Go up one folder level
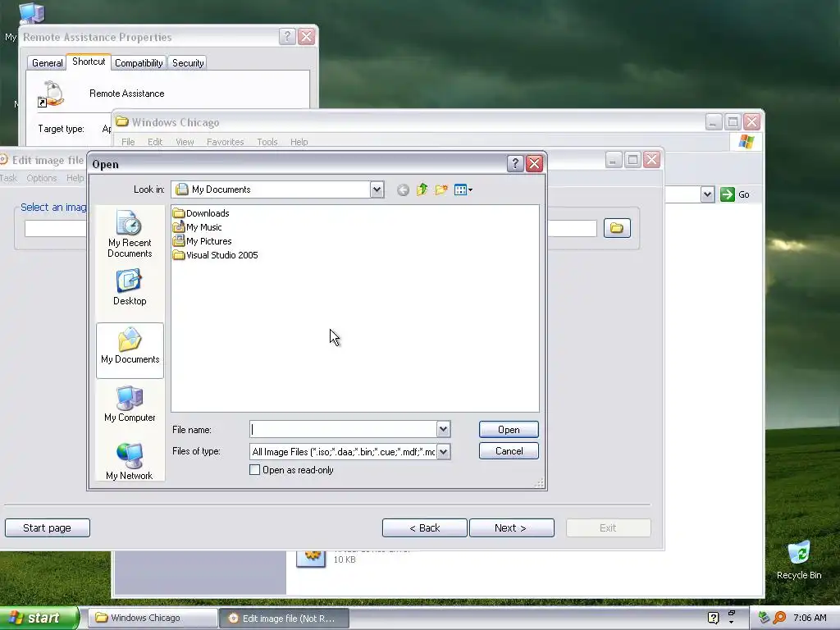 422,189
